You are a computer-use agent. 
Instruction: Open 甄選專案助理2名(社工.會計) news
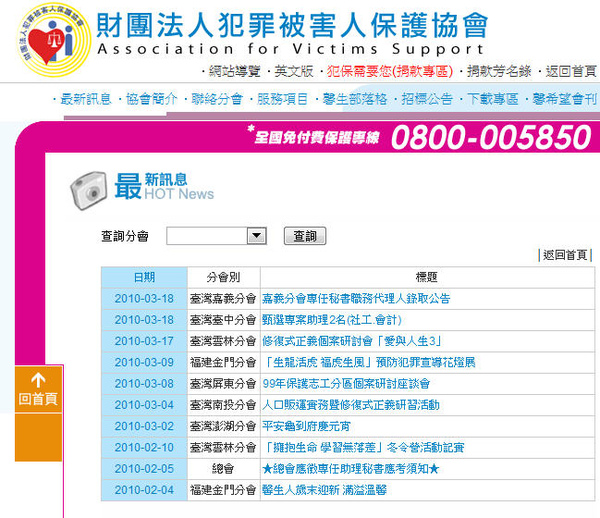click(x=332, y=320)
